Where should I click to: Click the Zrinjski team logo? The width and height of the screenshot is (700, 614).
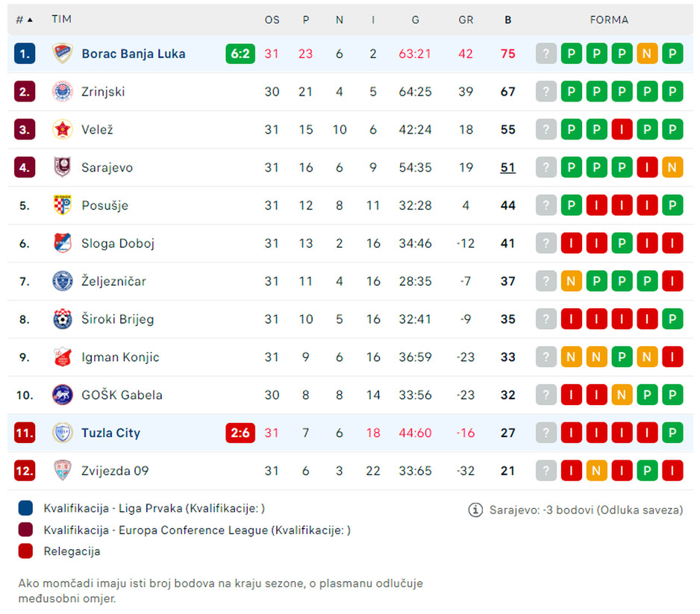point(63,92)
